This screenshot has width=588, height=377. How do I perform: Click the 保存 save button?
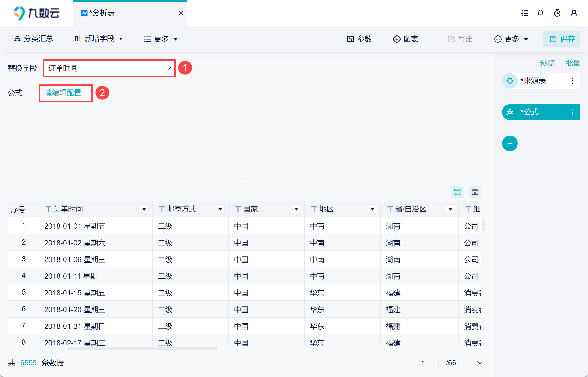tap(562, 39)
